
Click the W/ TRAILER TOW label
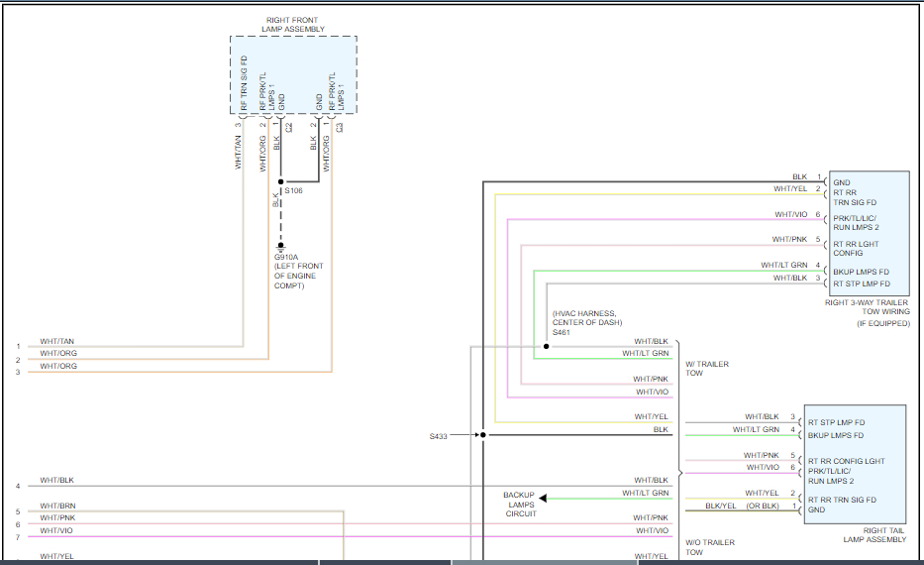click(x=707, y=369)
